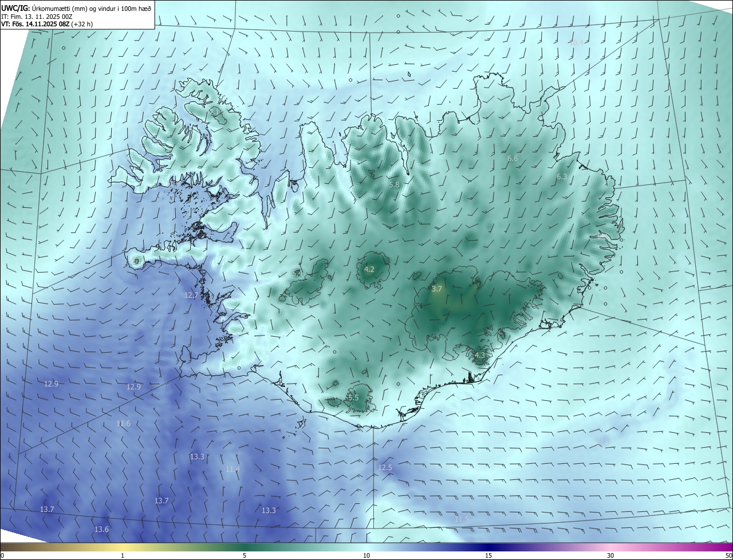Click the 4.3 value near the southeast coast
The height and width of the screenshot is (560, 733).
click(x=480, y=356)
